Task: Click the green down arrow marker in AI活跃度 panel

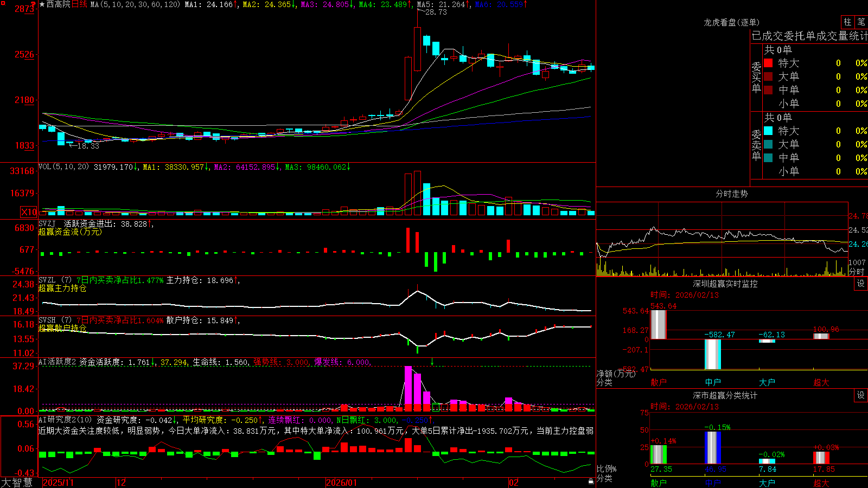Action: tap(432, 361)
